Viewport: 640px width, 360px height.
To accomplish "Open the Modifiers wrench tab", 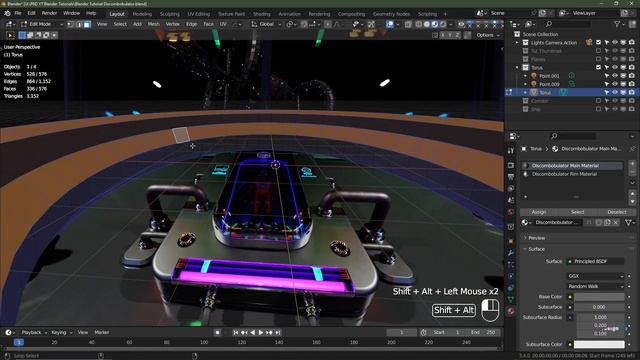I will point(511,253).
